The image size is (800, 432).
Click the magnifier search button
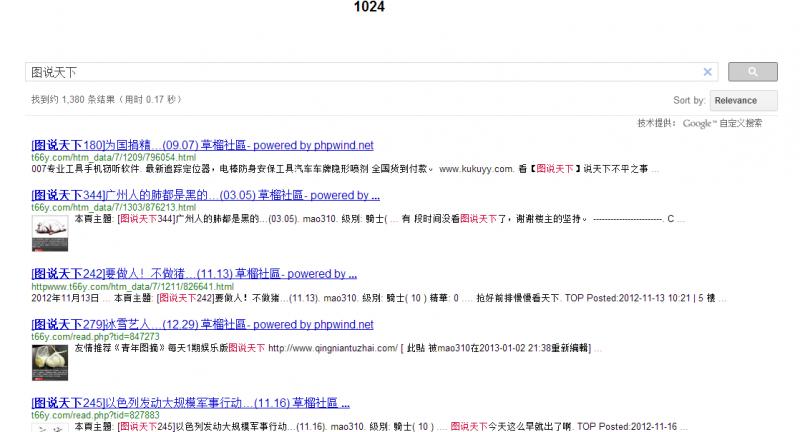pos(752,72)
